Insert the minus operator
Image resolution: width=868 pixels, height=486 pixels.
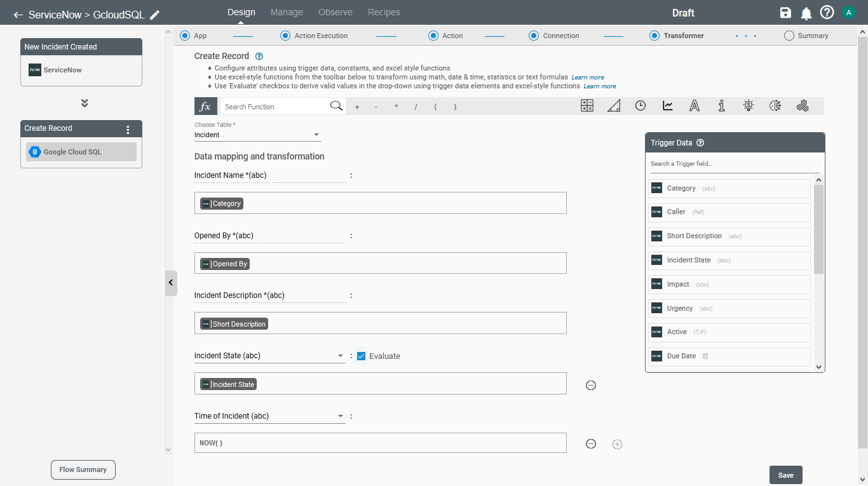pos(376,107)
